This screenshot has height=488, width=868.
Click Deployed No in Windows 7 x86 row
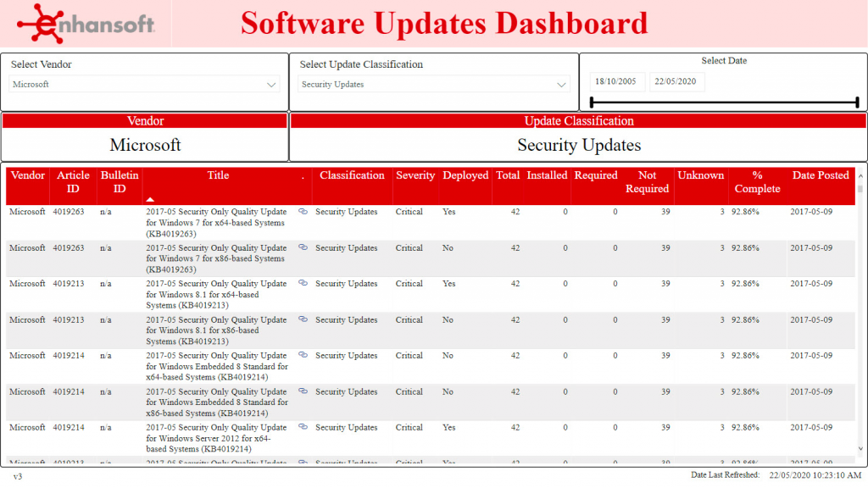448,248
